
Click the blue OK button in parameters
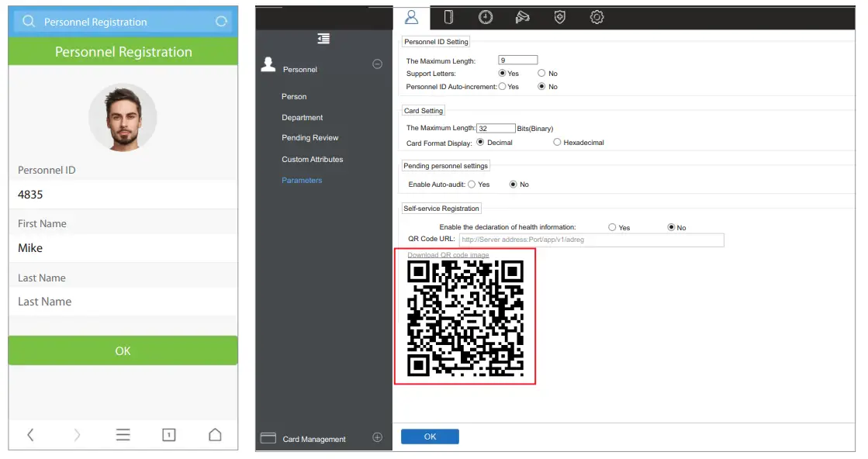[x=431, y=437]
